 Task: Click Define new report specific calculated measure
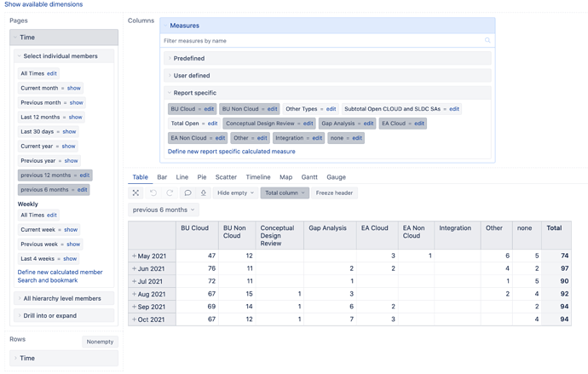(232, 152)
